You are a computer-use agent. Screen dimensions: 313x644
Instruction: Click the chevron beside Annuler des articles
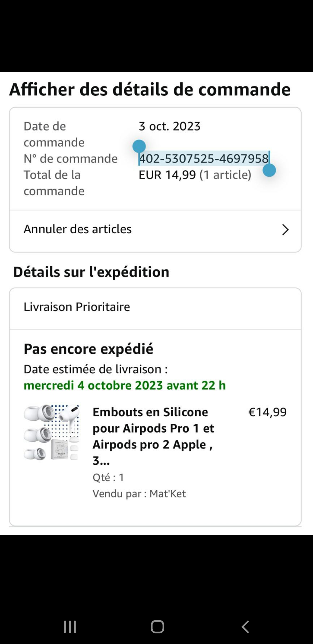[x=285, y=230]
